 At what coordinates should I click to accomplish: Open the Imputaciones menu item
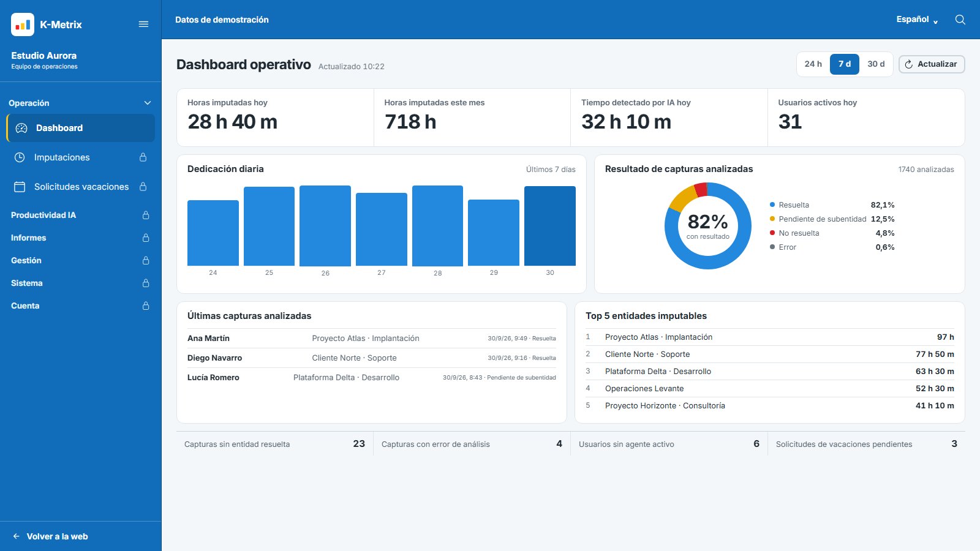[x=80, y=157]
